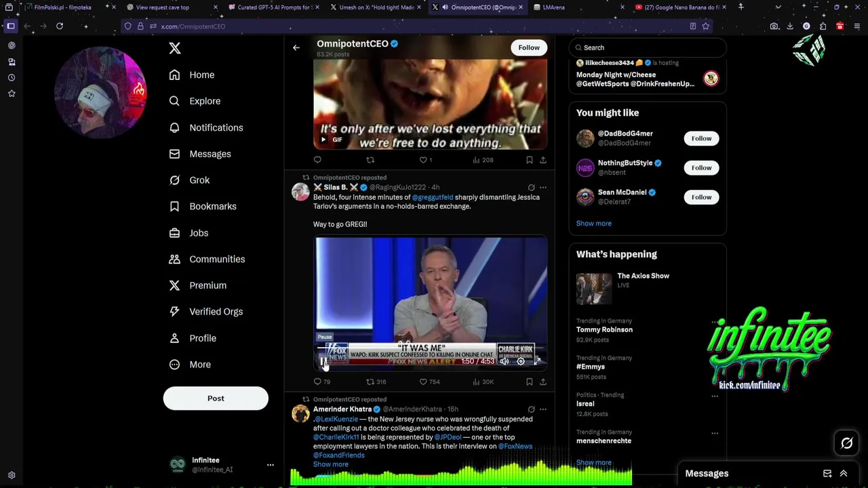Go back with the profile back arrow

[x=296, y=47]
